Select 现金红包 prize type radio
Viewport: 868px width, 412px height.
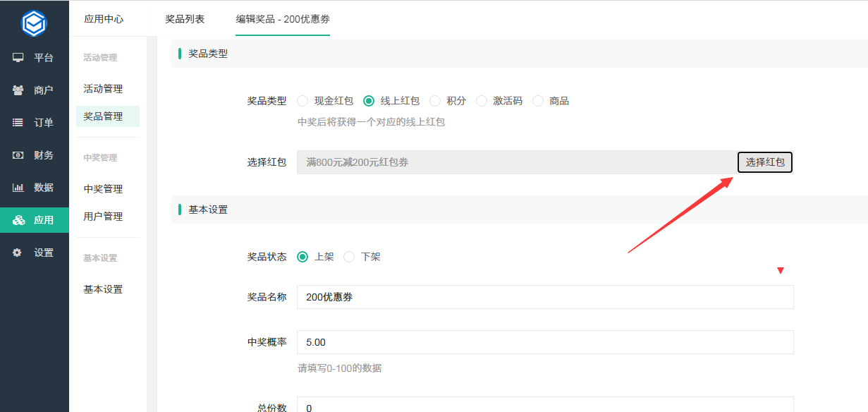pos(302,101)
